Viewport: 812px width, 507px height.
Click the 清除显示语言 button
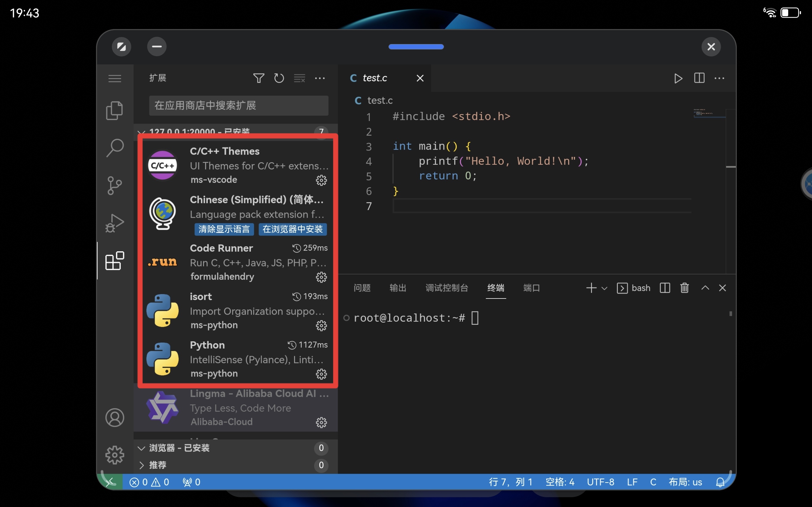(x=224, y=229)
